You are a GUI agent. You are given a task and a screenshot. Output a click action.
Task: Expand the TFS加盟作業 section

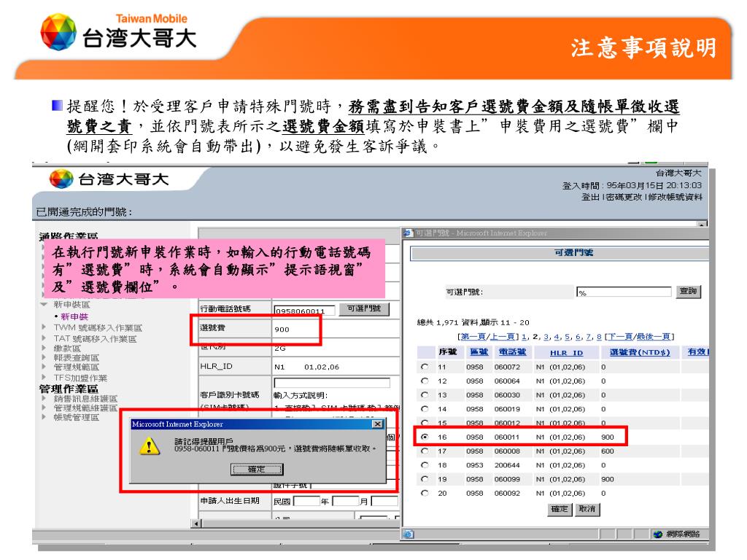(x=44, y=377)
